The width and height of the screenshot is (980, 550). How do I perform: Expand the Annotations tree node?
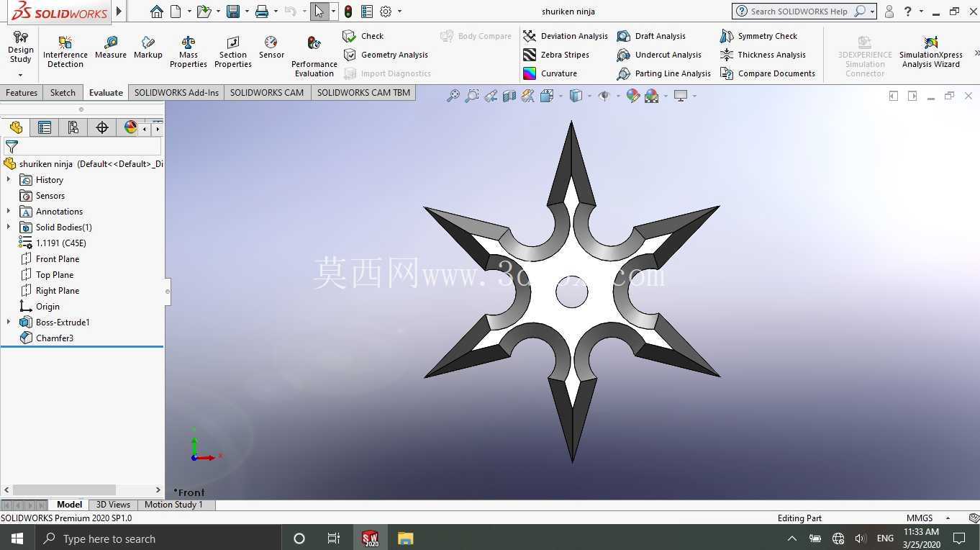point(9,212)
